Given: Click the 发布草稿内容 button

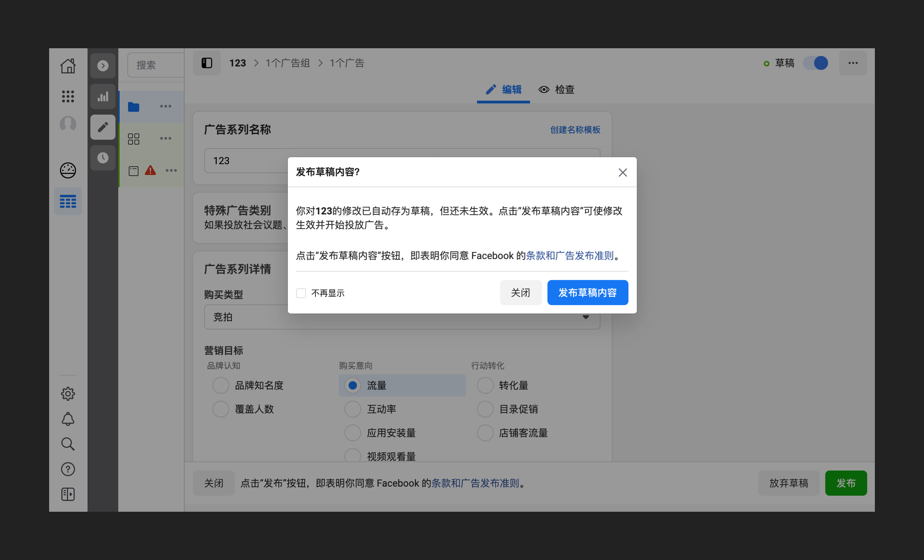Looking at the screenshot, I should click(588, 292).
